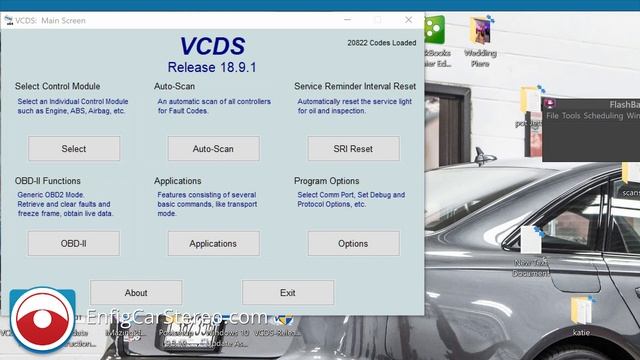The width and height of the screenshot is (640, 360).
Task: Open the SRI Reset function
Action: pos(353,149)
